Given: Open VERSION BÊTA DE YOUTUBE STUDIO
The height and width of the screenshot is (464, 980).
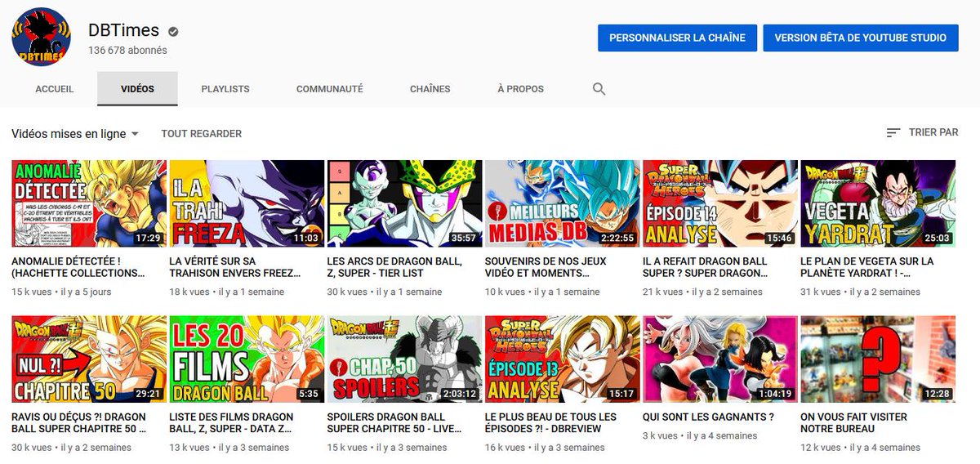Looking at the screenshot, I should click(861, 38).
